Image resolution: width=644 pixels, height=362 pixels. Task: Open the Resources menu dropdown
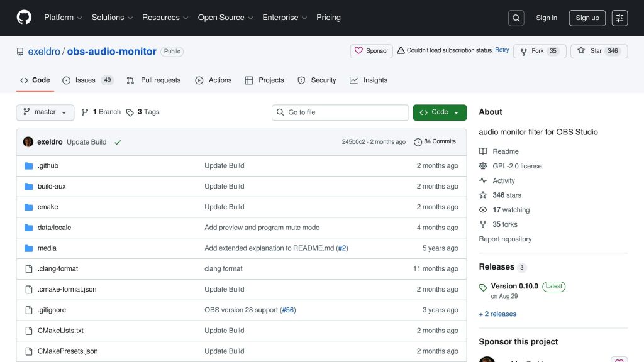pyautogui.click(x=165, y=18)
